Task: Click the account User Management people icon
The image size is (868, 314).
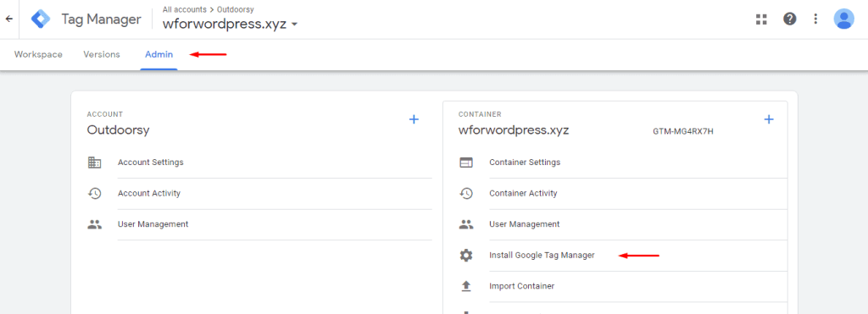Action: [x=95, y=224]
